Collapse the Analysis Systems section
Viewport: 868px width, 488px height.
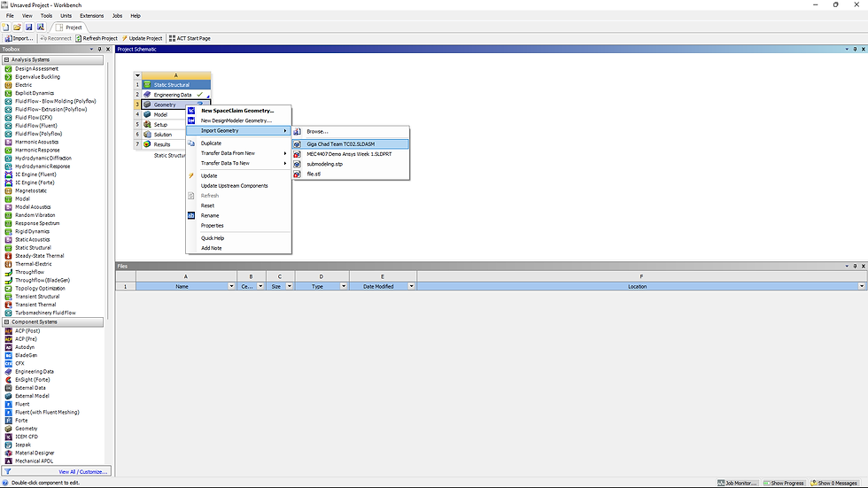(x=7, y=59)
